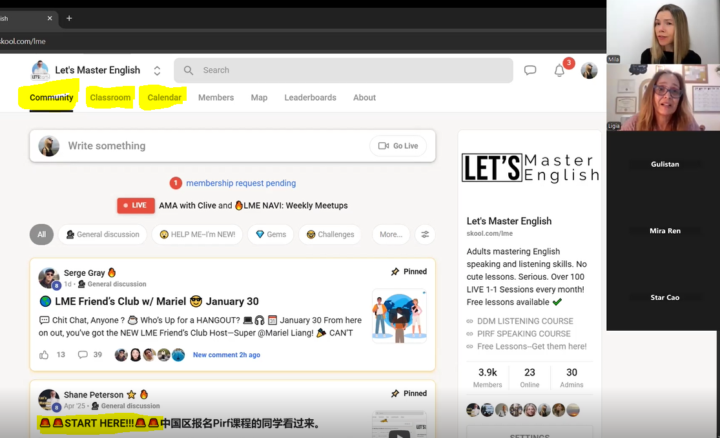Viewport: 720px width, 438px height.
Task: Expand the More... categories dropdown
Action: pos(391,234)
